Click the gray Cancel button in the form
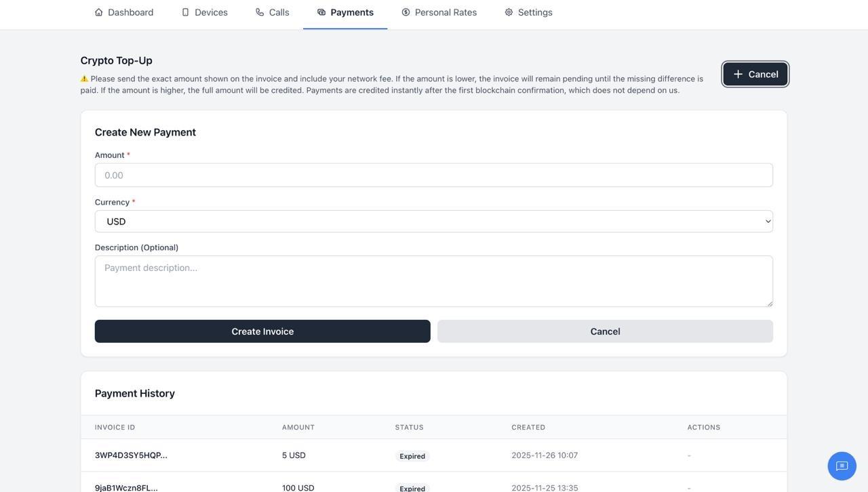868x492 pixels. [605, 331]
